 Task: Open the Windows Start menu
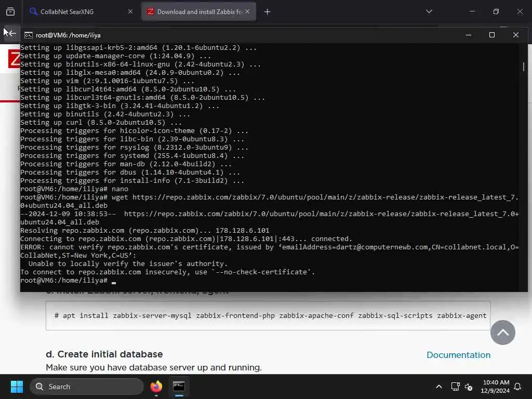[x=17, y=387]
